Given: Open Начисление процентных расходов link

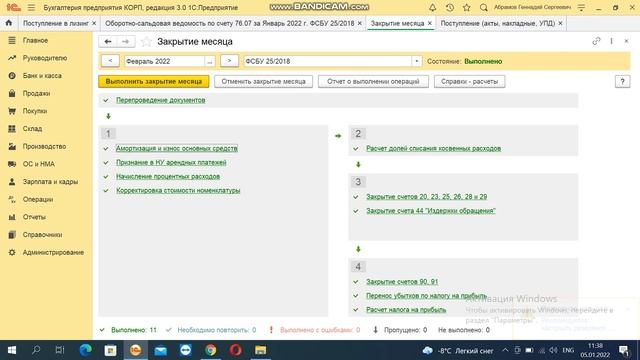Looking at the screenshot, I should 168,176.
